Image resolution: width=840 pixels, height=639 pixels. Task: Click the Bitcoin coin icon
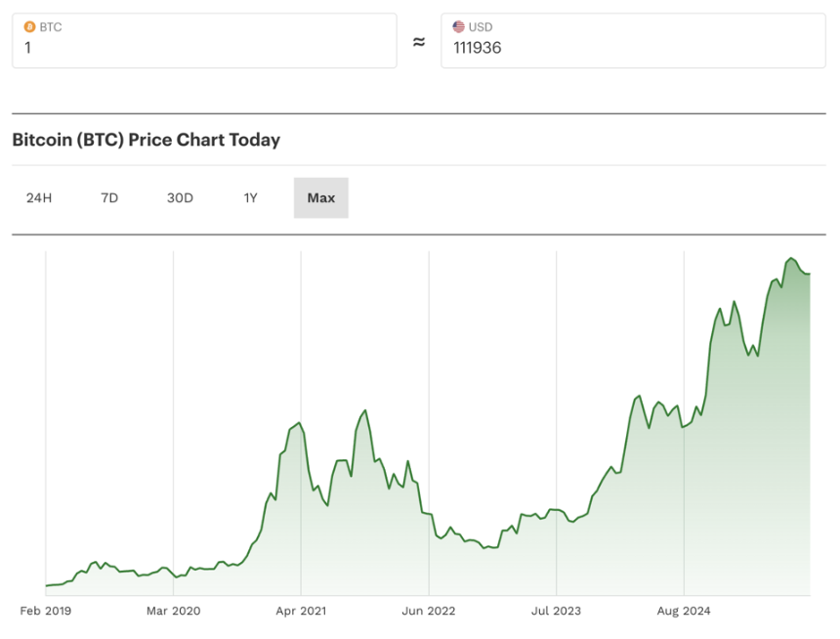(x=30, y=26)
